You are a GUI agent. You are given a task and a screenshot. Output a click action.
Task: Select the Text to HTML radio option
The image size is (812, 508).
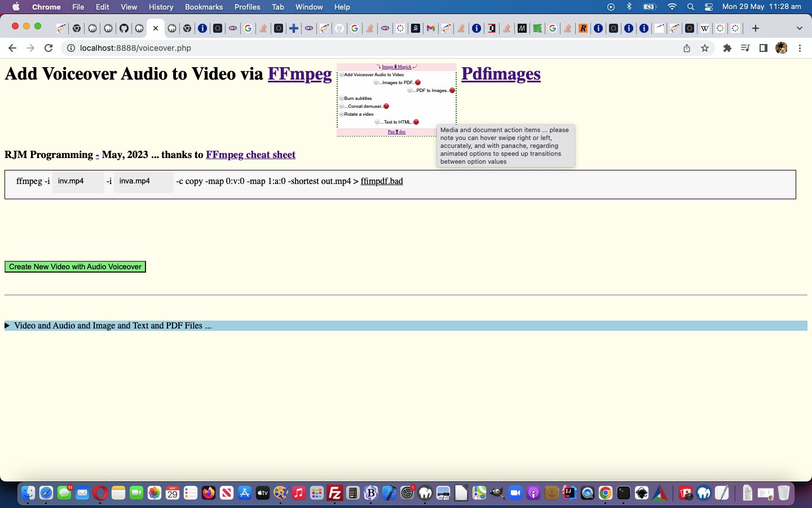tap(377, 122)
